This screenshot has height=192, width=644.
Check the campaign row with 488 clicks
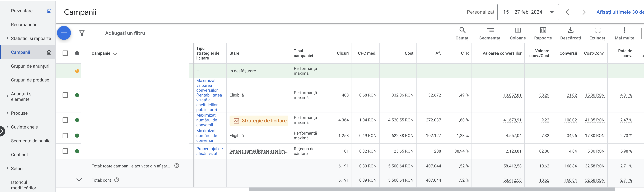coord(65,95)
